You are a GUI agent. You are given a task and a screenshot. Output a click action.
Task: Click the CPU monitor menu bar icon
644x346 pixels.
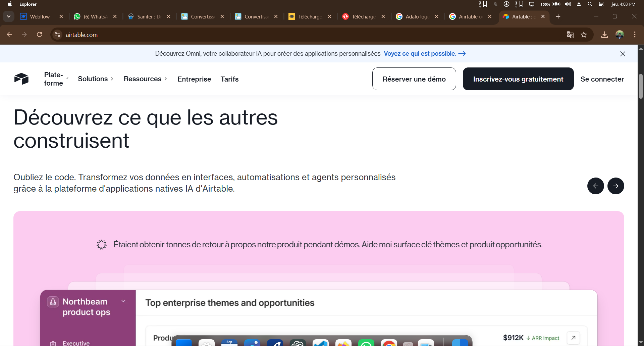click(483, 4)
